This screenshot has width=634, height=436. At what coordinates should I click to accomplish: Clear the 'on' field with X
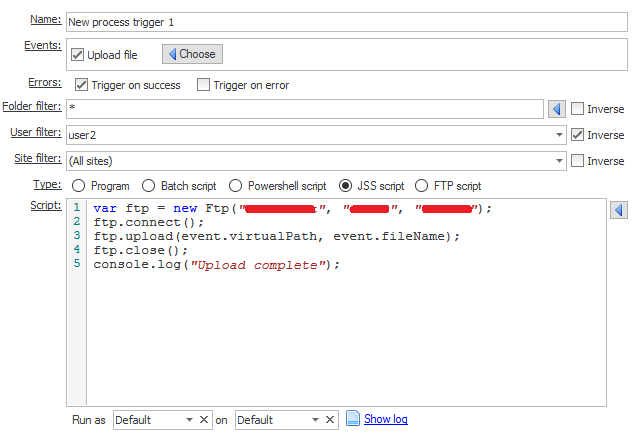coord(331,420)
